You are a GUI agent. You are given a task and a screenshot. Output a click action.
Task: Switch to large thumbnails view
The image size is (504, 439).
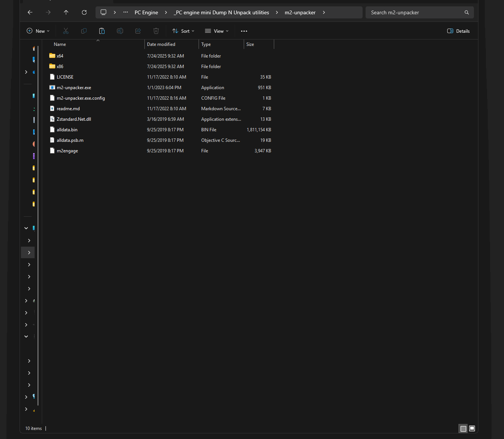pos(472,428)
